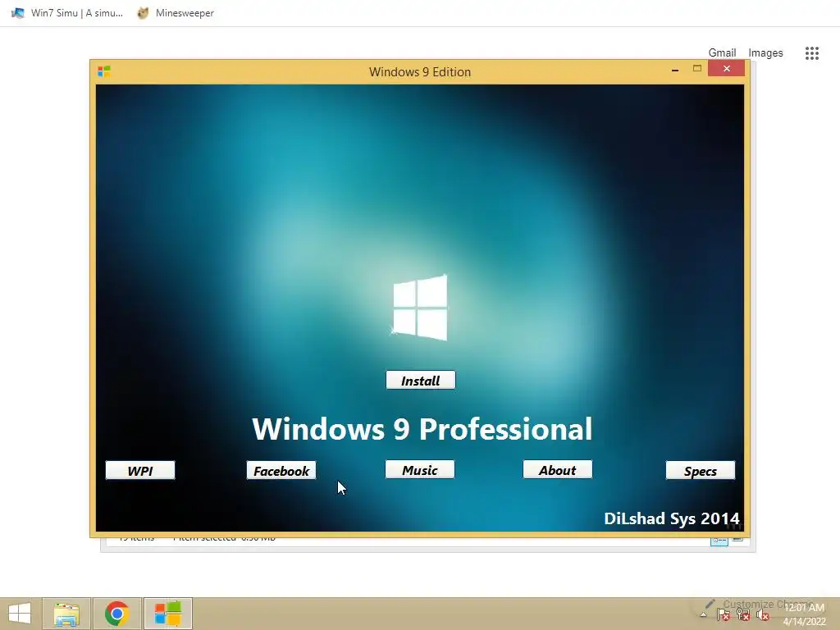Open the Google apps grid icon
840x630 pixels.
pyautogui.click(x=812, y=53)
